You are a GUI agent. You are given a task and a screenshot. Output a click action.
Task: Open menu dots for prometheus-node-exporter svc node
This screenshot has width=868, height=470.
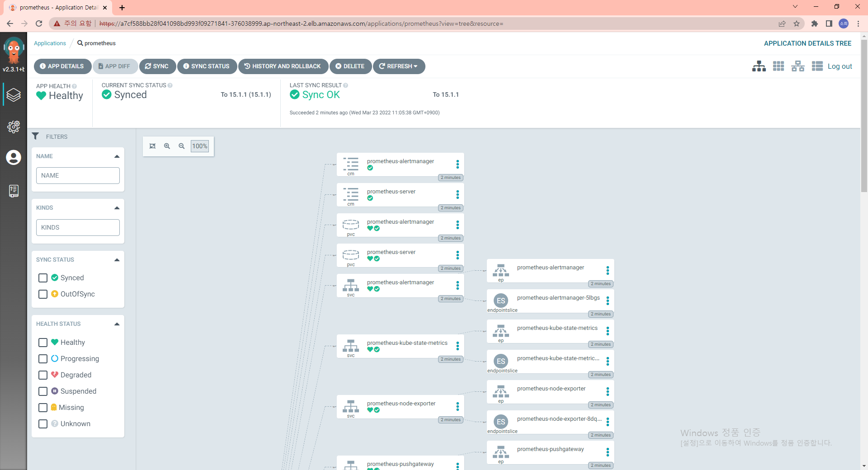pyautogui.click(x=458, y=406)
